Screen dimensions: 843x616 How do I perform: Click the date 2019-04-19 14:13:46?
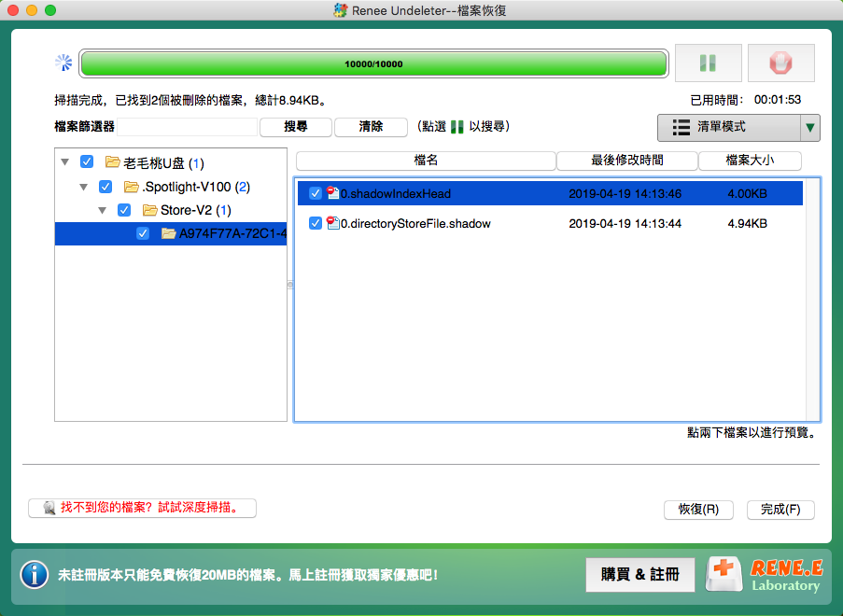coord(625,193)
